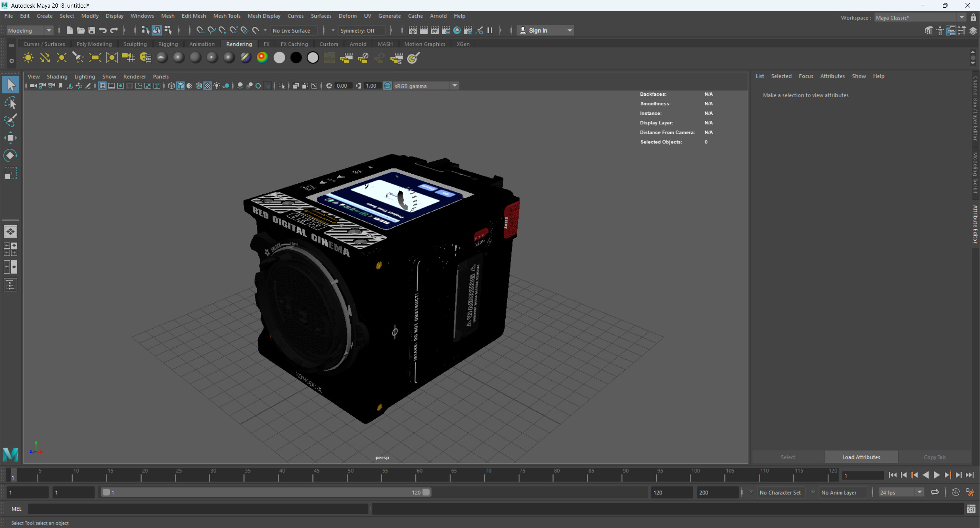
Task: Click the Save Scene disk icon
Action: (92, 30)
